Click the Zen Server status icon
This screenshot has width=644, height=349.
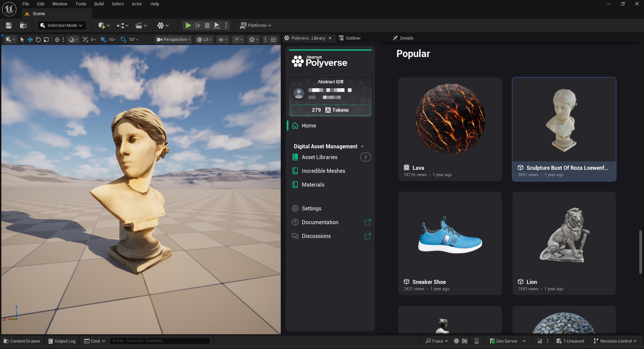click(x=492, y=341)
